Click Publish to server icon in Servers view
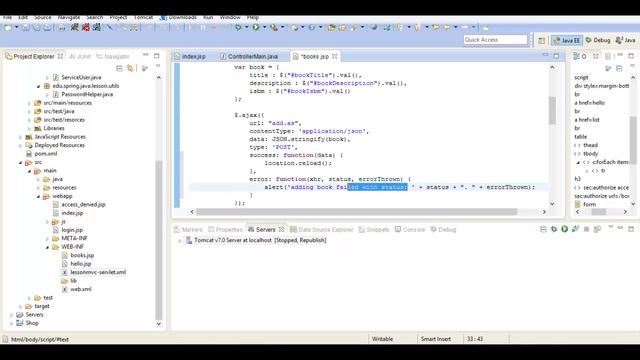Viewport: 640px width, 360px height. 597,229
